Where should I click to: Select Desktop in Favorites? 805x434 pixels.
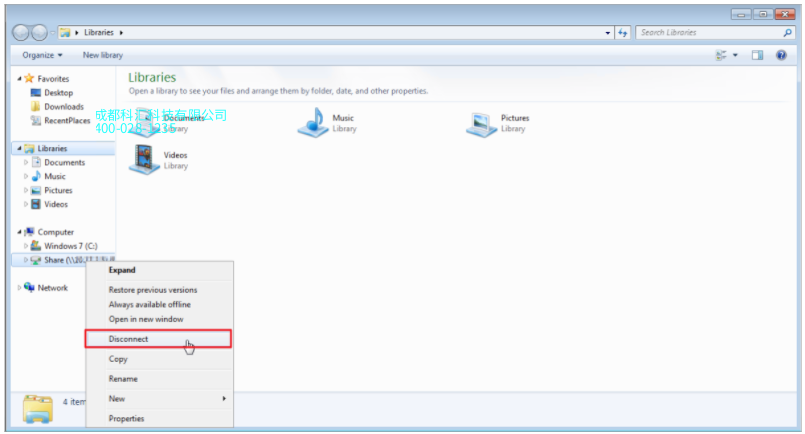click(59, 92)
